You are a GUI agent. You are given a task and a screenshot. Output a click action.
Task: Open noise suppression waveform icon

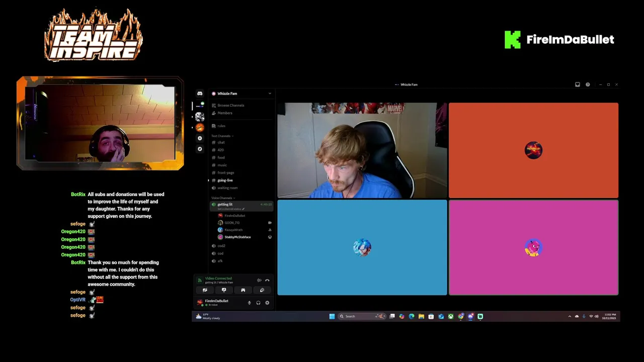[259, 281]
